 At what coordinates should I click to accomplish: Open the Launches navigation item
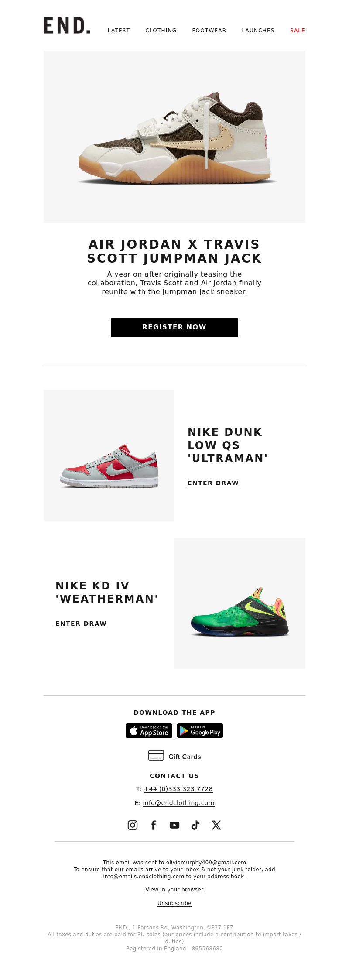point(258,31)
